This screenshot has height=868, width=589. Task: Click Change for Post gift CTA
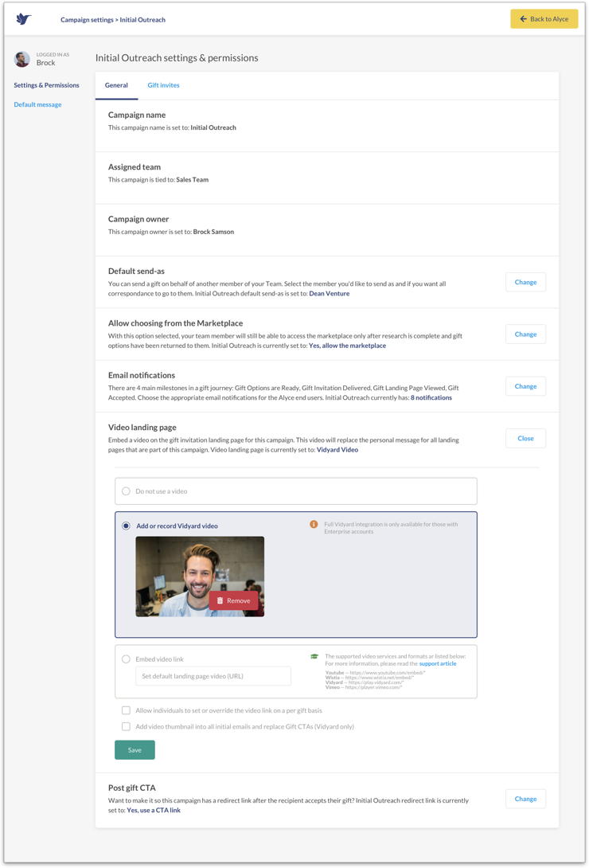pos(525,799)
